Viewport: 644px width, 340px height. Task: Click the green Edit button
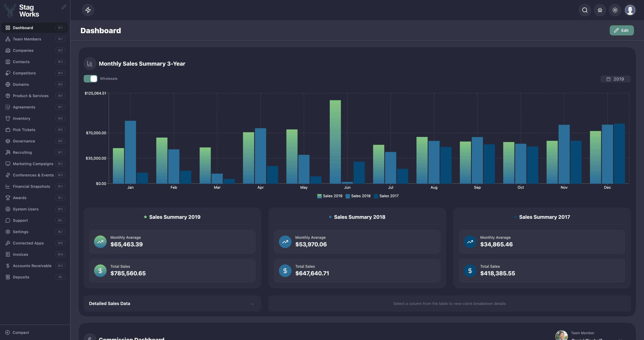click(622, 30)
